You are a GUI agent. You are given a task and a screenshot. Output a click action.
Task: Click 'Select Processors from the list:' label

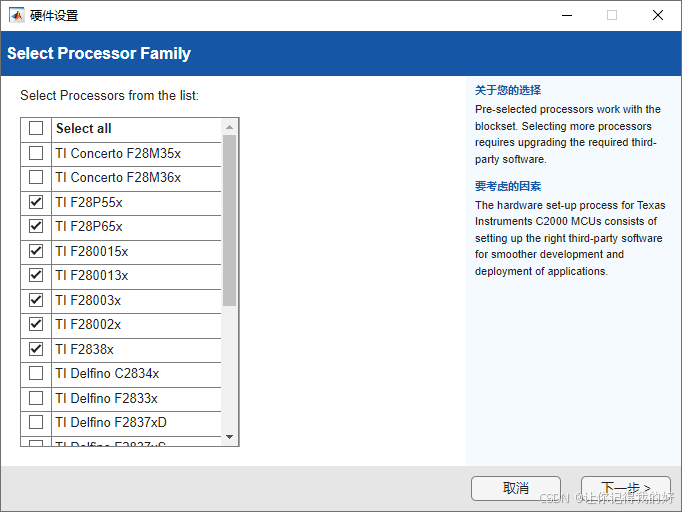coord(109,95)
